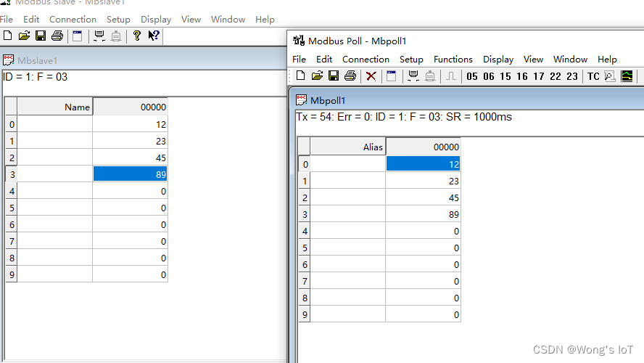Image resolution: width=644 pixels, height=363 pixels.
Task: Click function 17 toolbar button in Modbus Poll
Action: (539, 76)
